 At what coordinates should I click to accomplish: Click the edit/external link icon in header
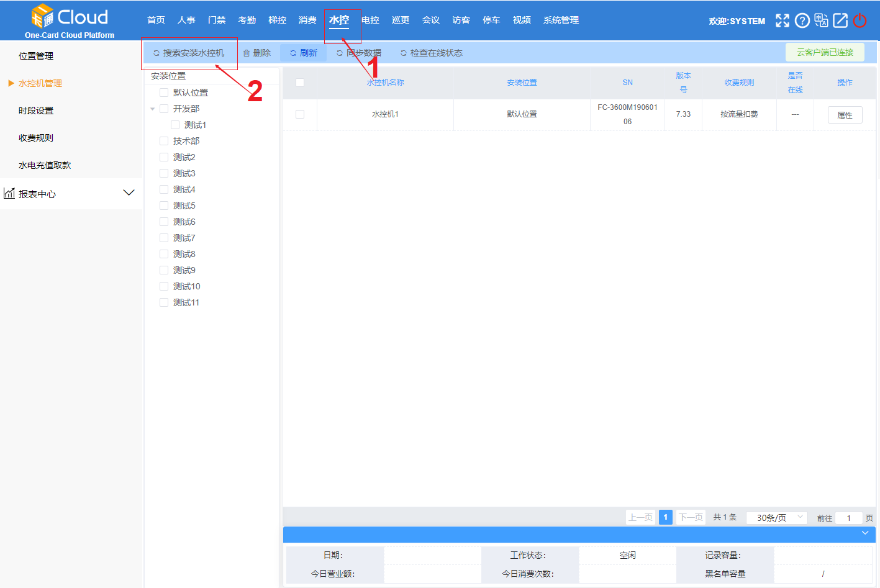point(840,20)
